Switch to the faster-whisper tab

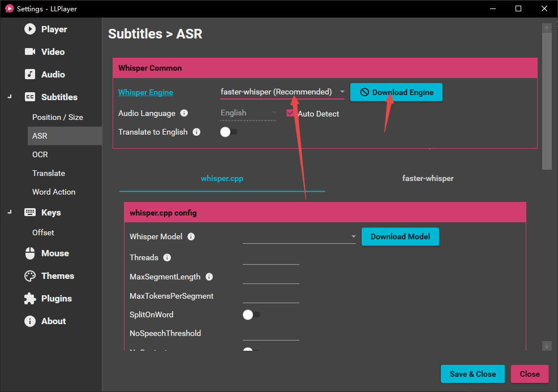point(427,178)
